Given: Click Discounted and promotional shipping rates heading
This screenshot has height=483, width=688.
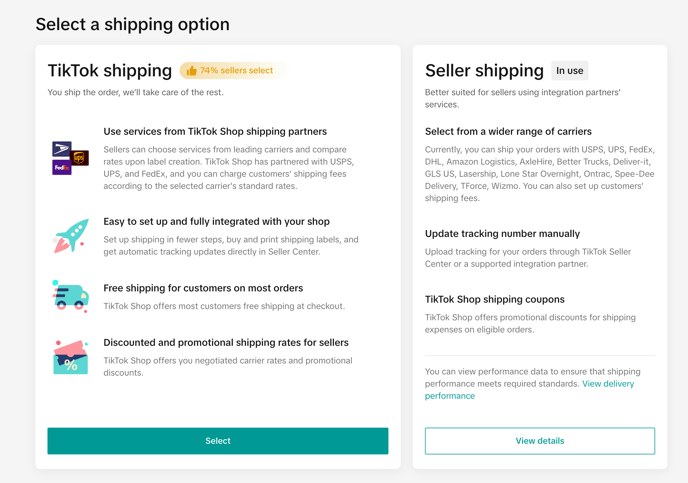Looking at the screenshot, I should click(226, 342).
